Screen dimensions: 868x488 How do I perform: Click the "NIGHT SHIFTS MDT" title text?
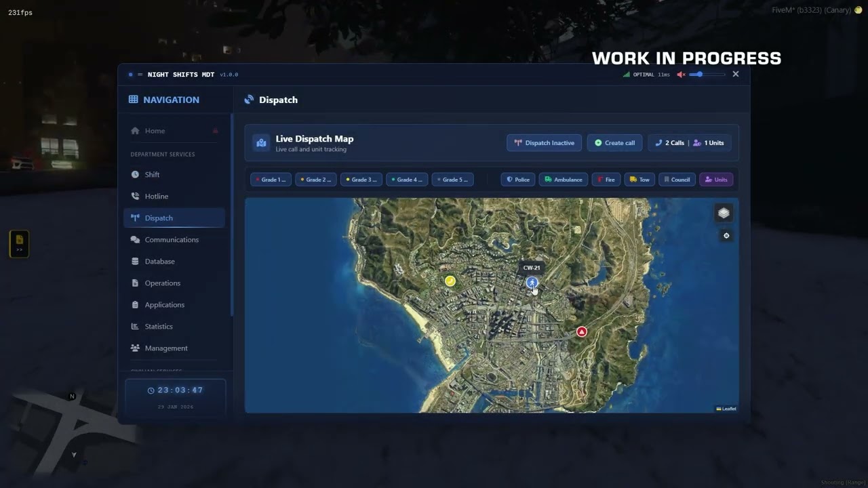[x=181, y=75]
